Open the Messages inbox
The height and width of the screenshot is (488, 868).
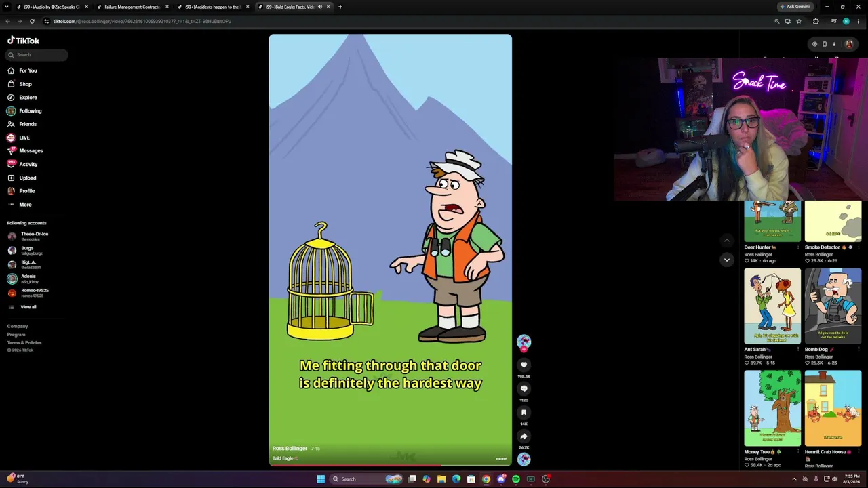(x=25, y=151)
